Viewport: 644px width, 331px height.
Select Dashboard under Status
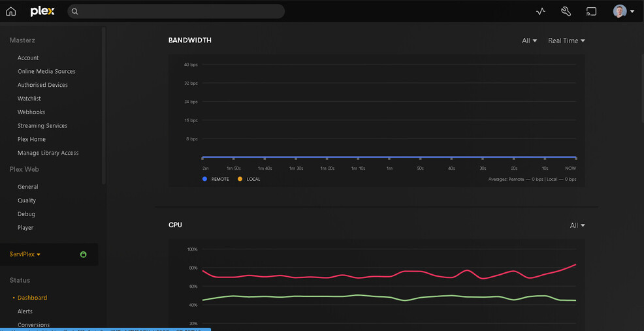point(33,298)
